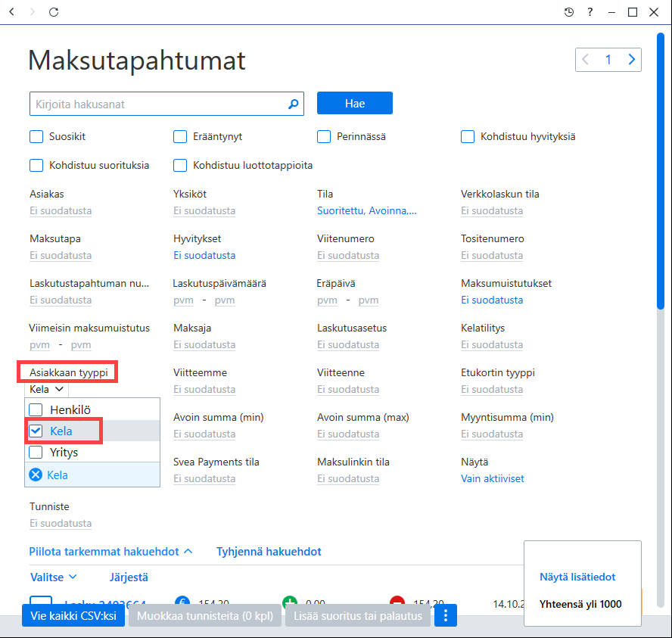Open Maksumuistutukset filter selection
Screen dimensions: 672x638
pos(492,300)
